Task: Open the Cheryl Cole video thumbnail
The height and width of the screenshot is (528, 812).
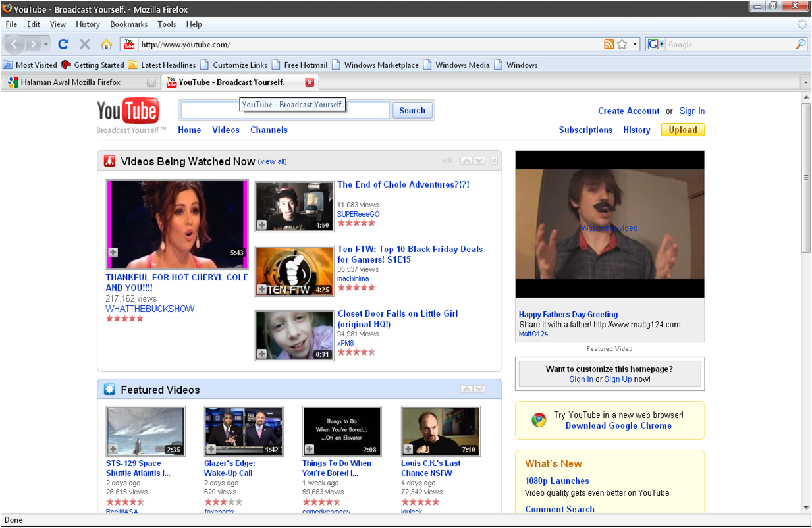Action: coord(177,224)
